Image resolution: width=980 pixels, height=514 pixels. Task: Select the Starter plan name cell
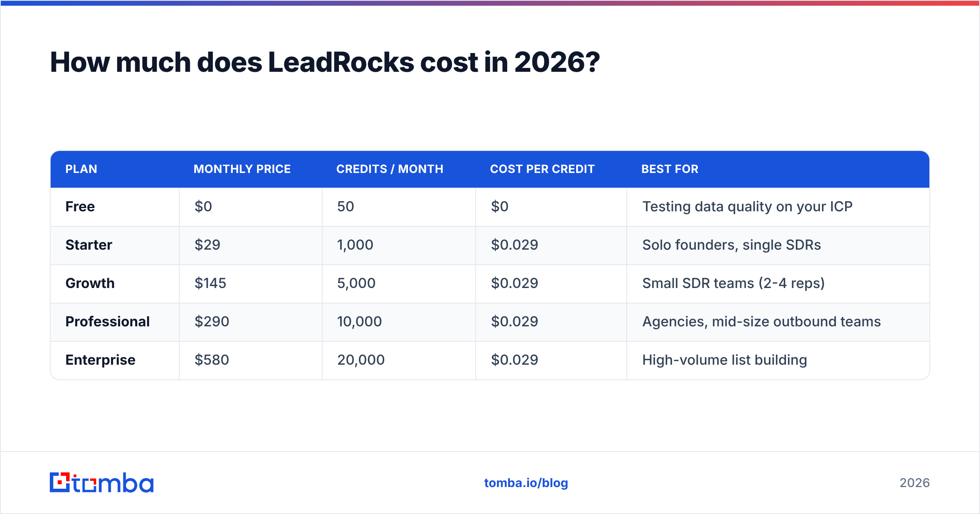click(x=115, y=245)
